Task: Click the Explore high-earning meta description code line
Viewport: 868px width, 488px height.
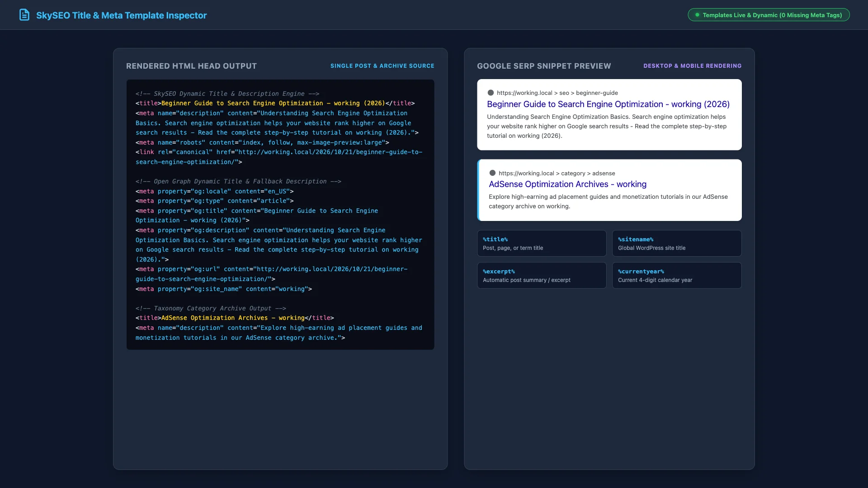Action: pyautogui.click(x=279, y=333)
